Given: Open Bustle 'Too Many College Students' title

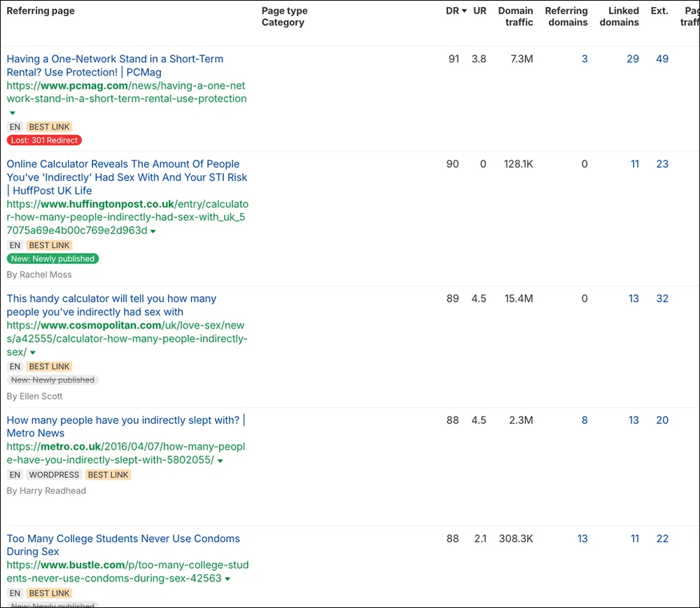Looking at the screenshot, I should tap(123, 545).
